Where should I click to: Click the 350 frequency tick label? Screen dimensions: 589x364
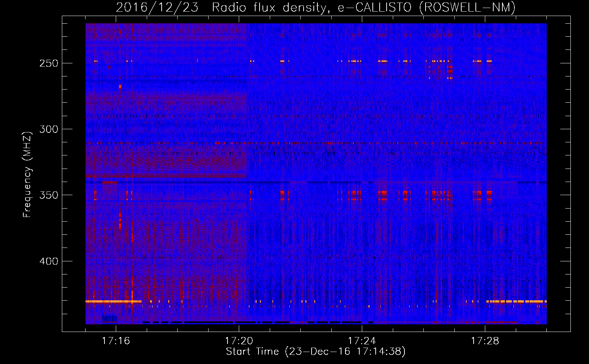point(49,195)
